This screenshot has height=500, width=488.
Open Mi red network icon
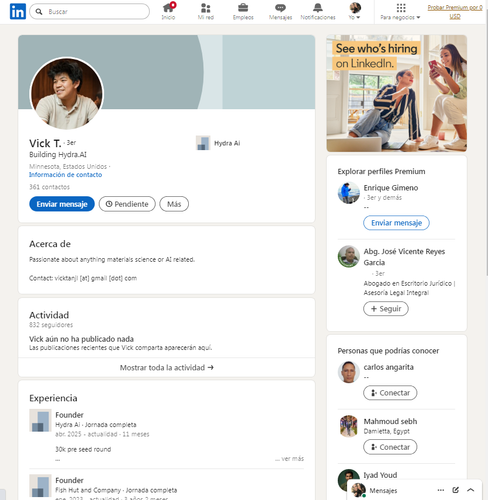coord(206,12)
